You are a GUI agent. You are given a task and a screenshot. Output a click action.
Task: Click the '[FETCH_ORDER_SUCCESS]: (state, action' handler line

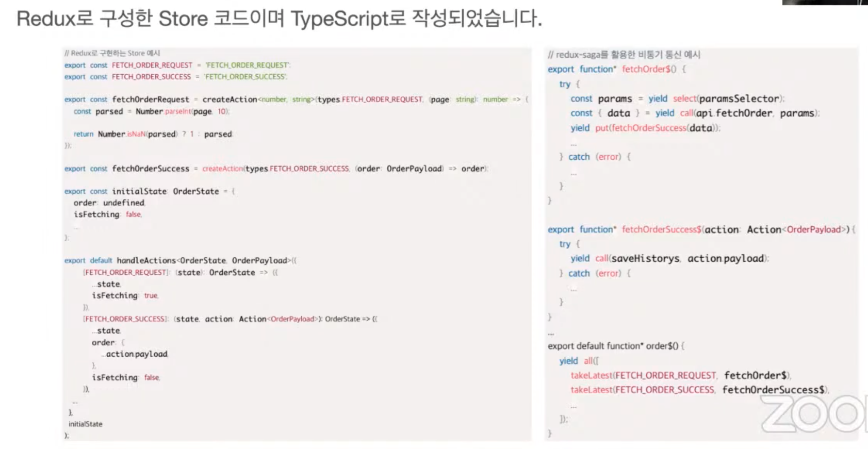click(230, 319)
